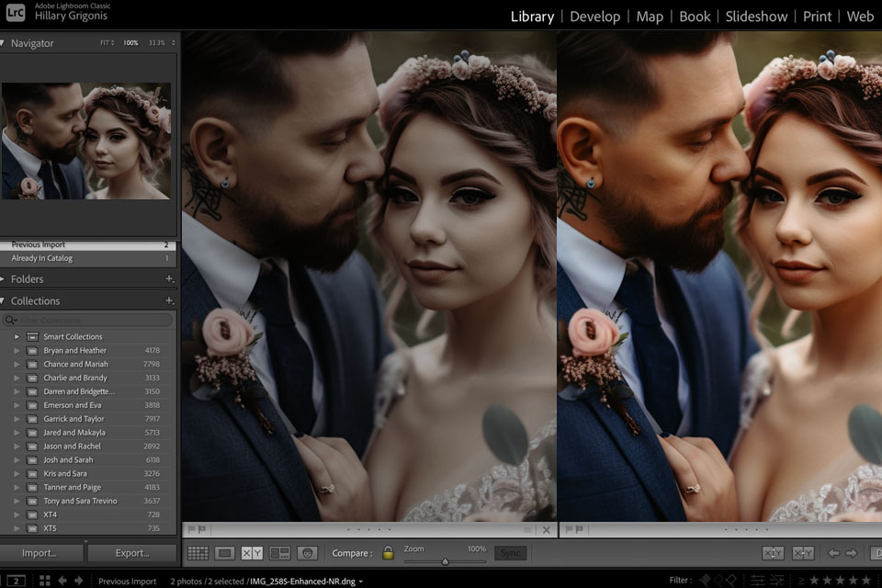The width and height of the screenshot is (882, 588).
Task: Flag the right photo as rejected
Action: (x=580, y=529)
